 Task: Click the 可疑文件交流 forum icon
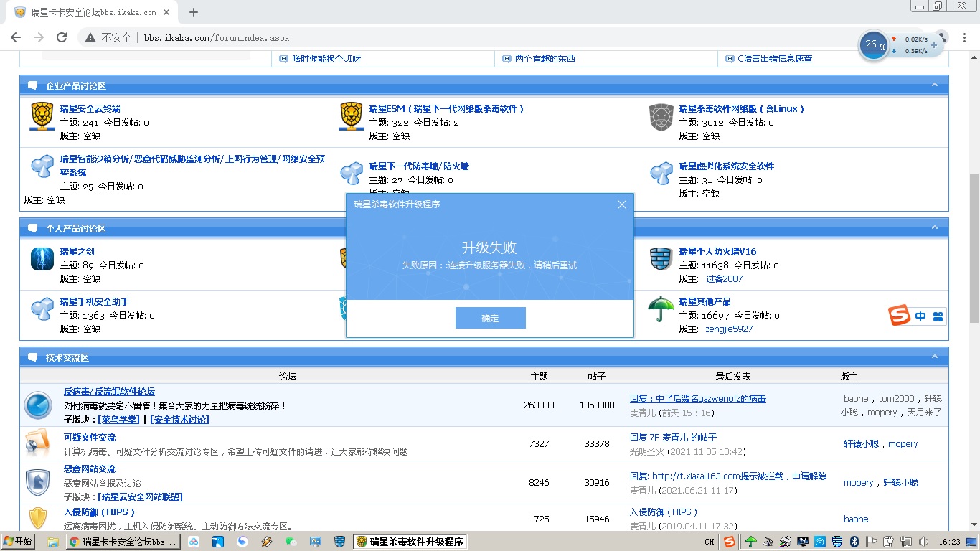38,443
